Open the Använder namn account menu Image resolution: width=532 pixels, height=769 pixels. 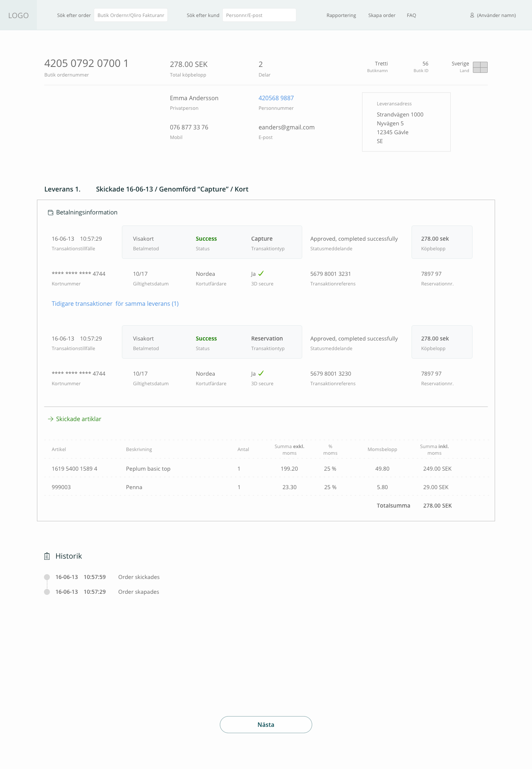click(496, 16)
